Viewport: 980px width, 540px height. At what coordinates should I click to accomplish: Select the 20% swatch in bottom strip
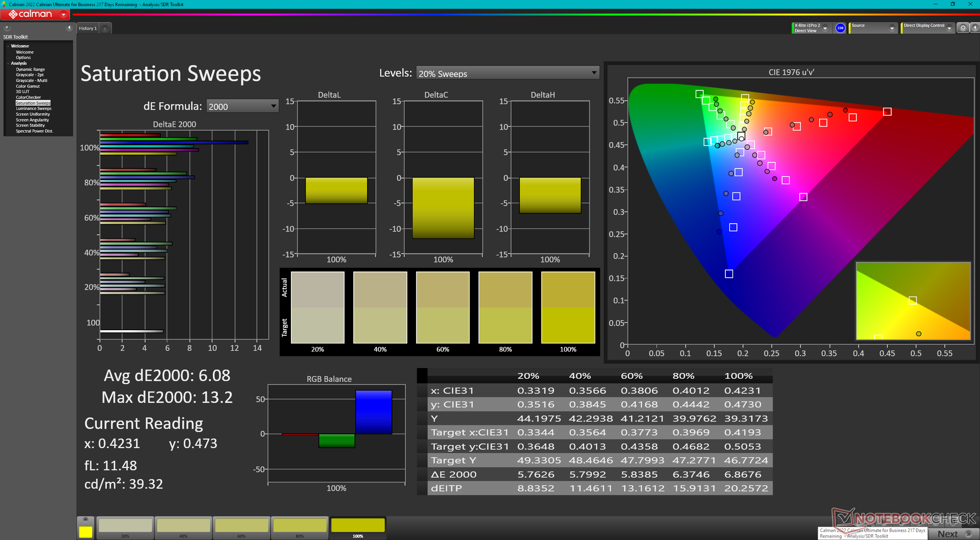(x=125, y=528)
